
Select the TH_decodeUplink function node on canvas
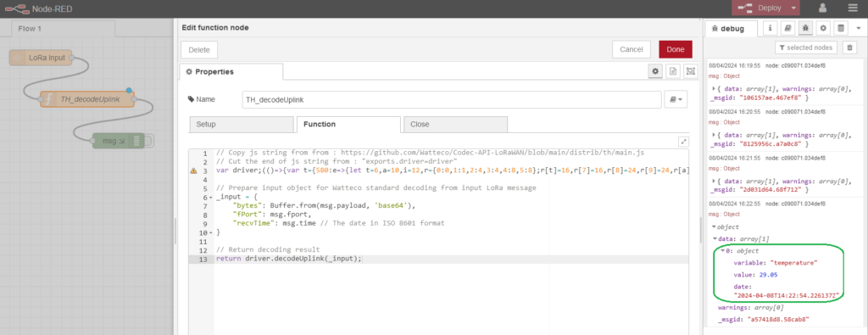tap(87, 99)
